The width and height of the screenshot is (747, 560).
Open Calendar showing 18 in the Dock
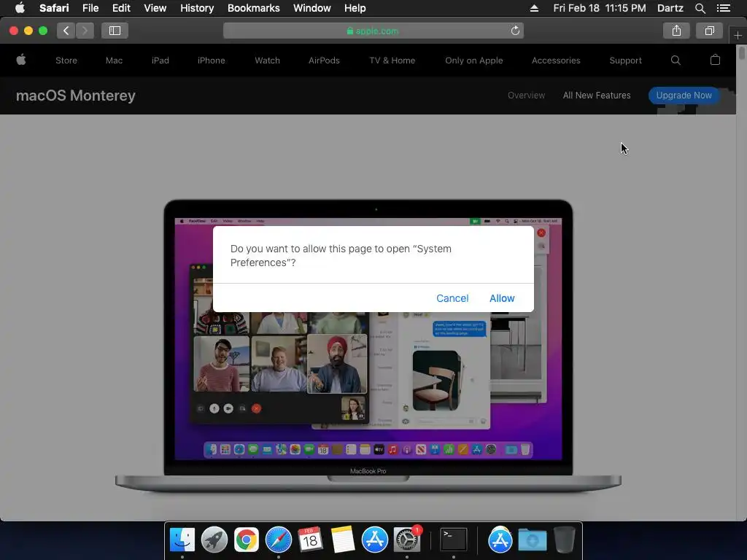(x=310, y=540)
